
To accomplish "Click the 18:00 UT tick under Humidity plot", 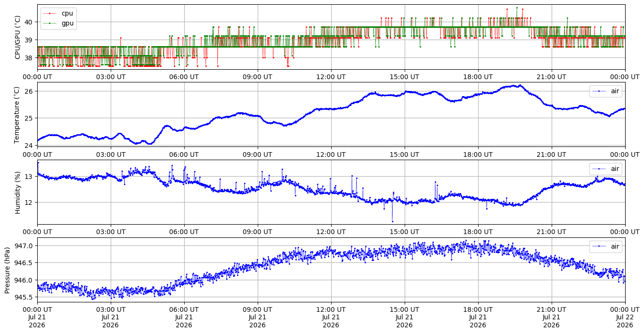I will 478,232.
